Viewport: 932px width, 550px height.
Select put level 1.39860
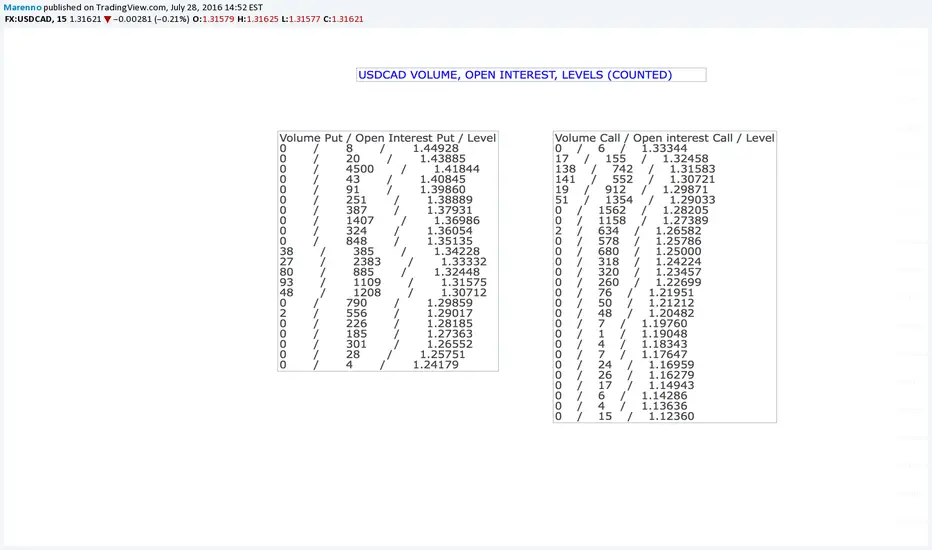coord(443,190)
